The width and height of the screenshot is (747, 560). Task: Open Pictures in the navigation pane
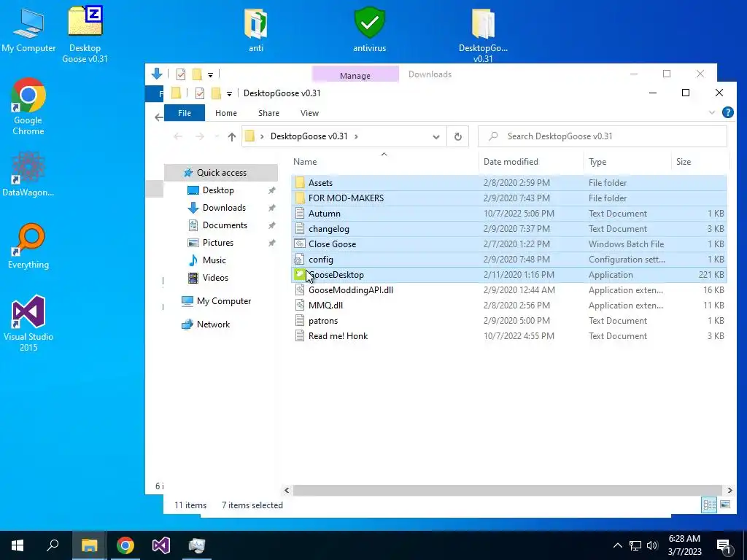pyautogui.click(x=217, y=243)
